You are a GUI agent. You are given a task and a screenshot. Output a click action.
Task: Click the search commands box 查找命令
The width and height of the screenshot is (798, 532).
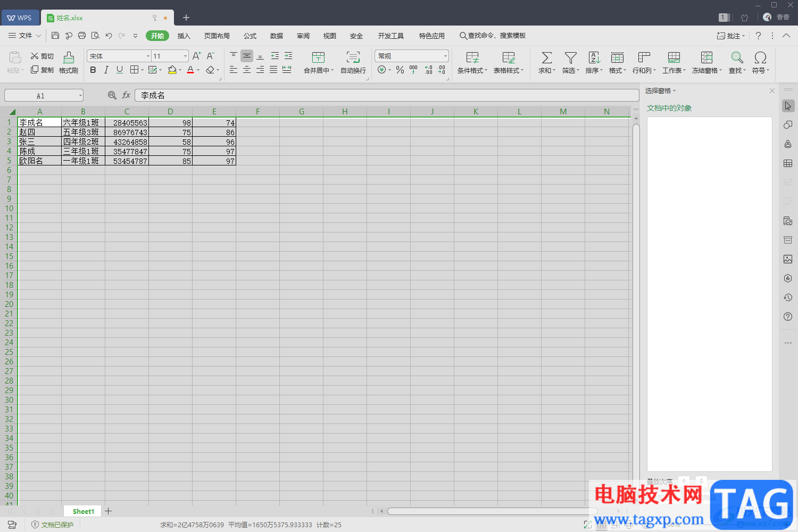(x=493, y=36)
